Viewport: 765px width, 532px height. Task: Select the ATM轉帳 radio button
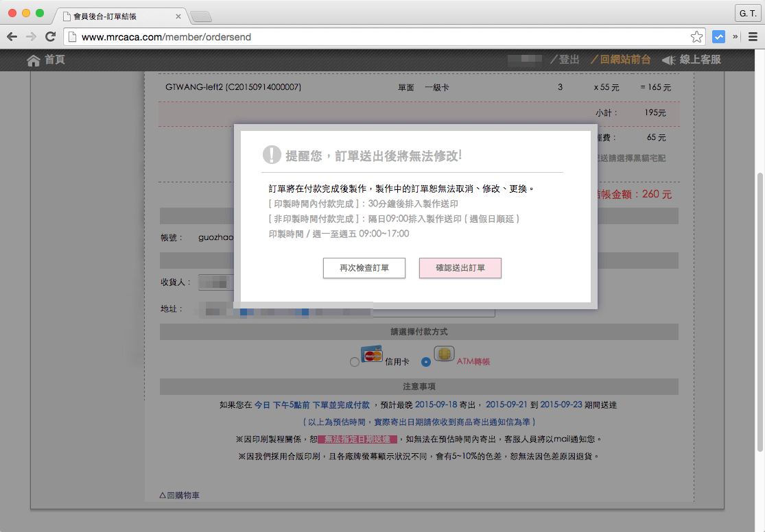(x=426, y=362)
